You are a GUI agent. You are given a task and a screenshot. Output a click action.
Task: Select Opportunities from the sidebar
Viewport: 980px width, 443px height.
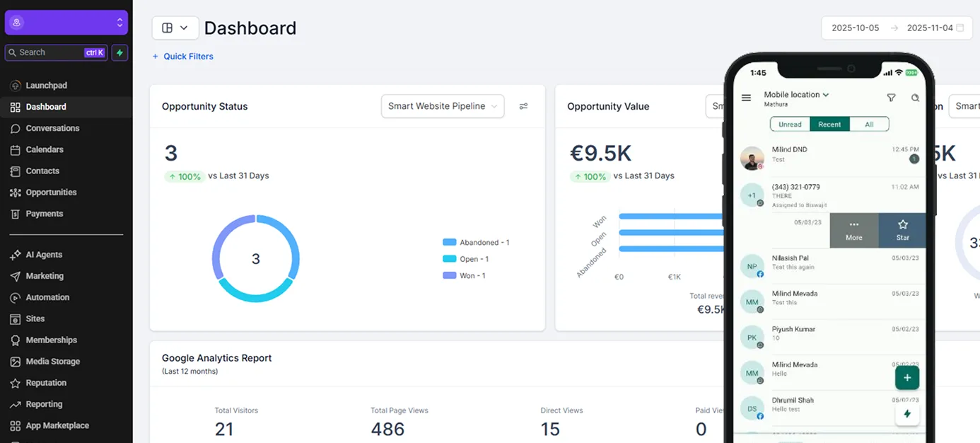(x=51, y=192)
